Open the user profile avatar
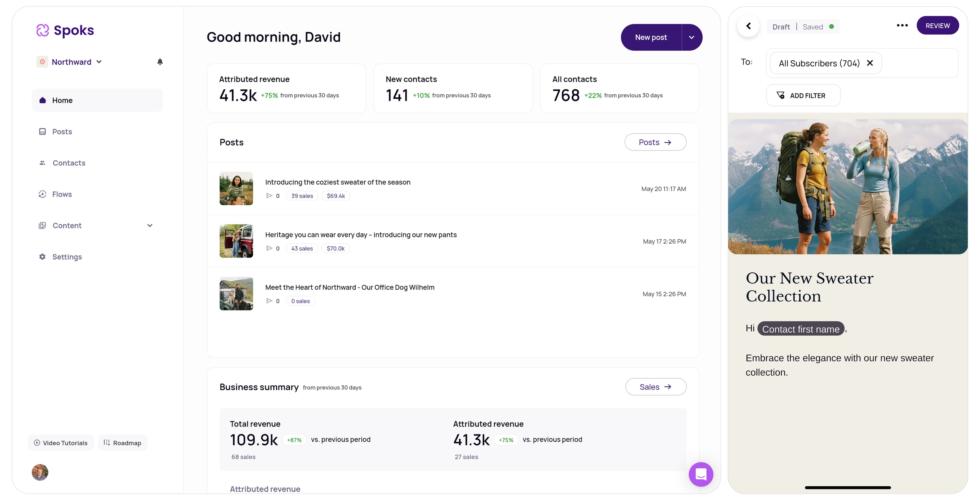 coord(40,472)
